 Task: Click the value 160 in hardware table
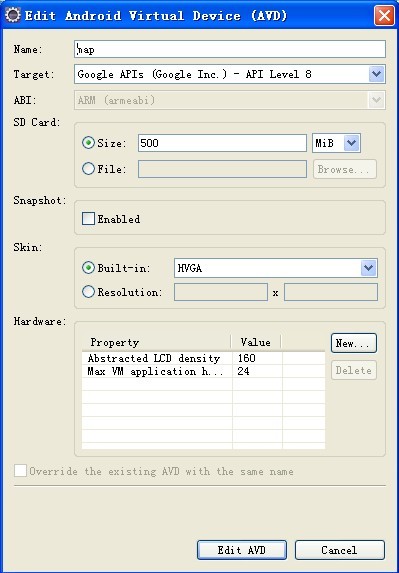(x=247, y=358)
